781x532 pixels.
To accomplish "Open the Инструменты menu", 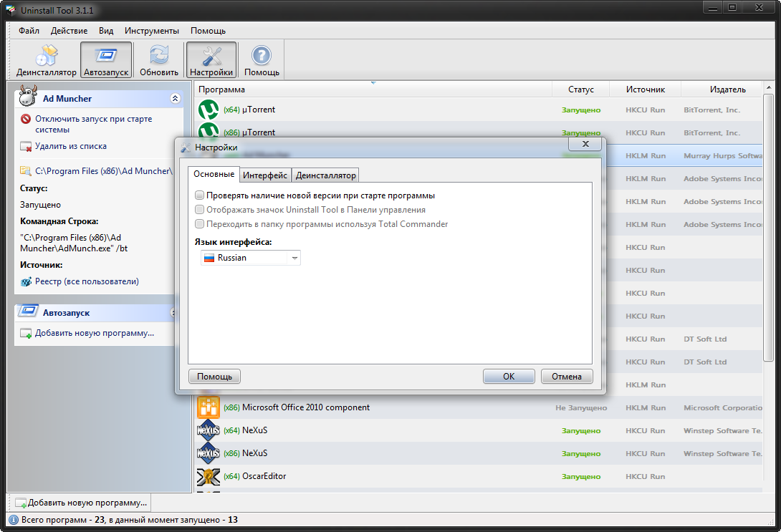I will (151, 31).
